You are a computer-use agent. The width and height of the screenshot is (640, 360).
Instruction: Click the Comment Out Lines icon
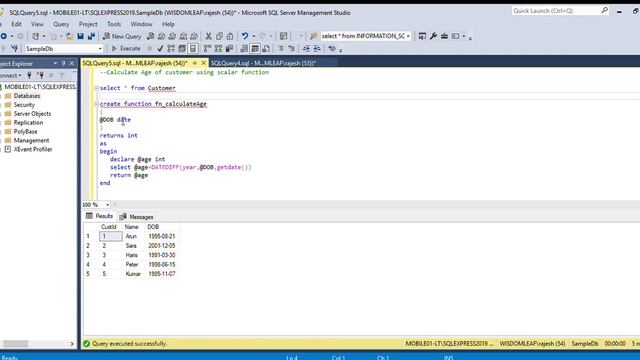280,49
